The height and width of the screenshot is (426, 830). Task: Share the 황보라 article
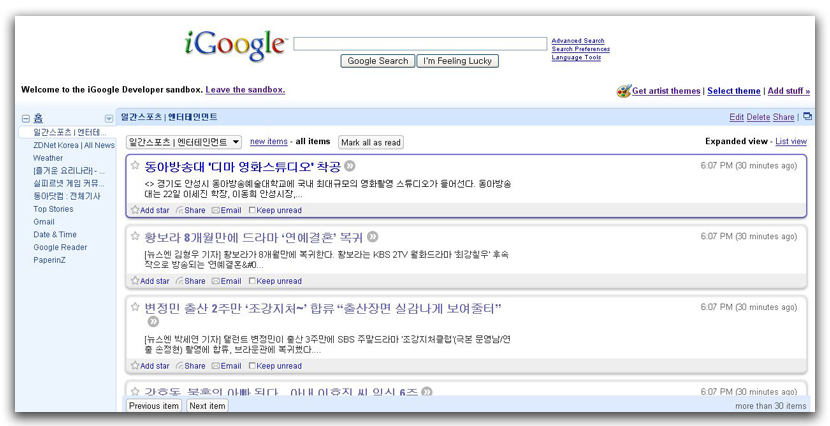point(191,281)
